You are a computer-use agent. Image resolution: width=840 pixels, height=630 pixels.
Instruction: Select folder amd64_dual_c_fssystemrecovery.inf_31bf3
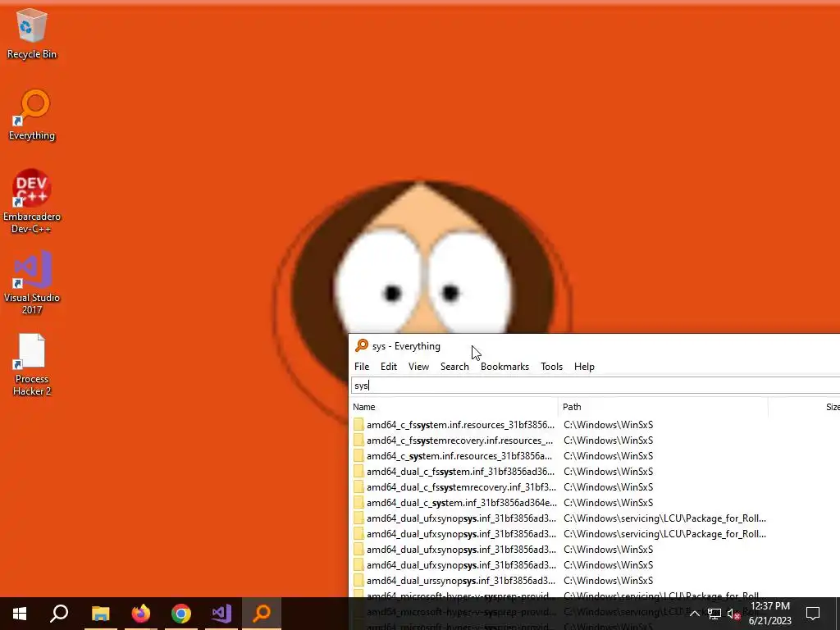[461, 487]
